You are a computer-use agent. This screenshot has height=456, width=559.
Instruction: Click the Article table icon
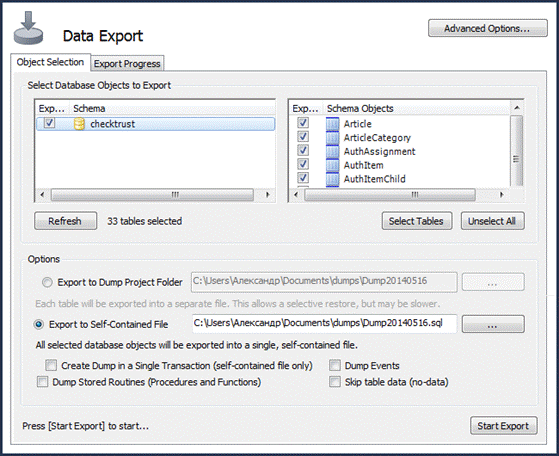point(332,124)
